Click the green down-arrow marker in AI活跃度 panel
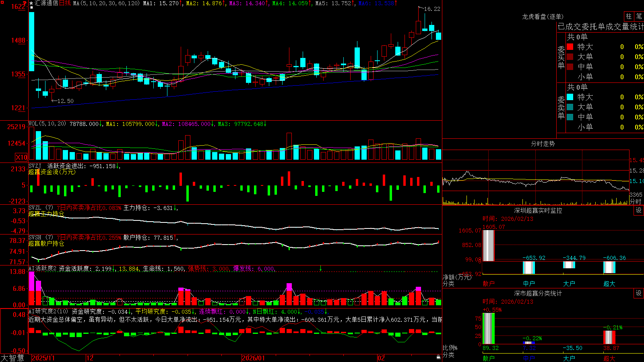The image size is (644, 362). click(321, 268)
